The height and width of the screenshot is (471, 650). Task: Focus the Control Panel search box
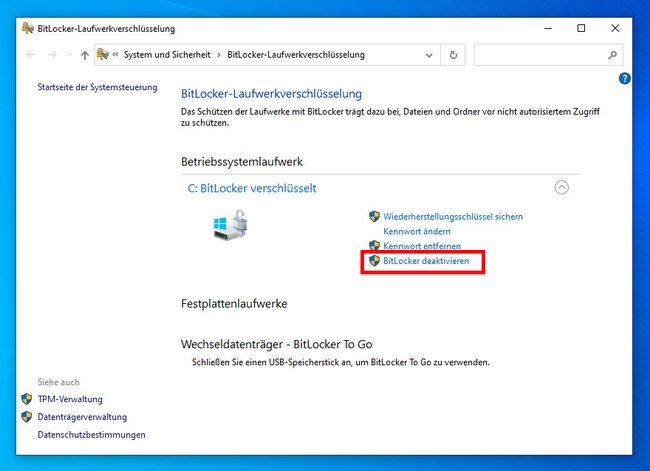[x=548, y=55]
